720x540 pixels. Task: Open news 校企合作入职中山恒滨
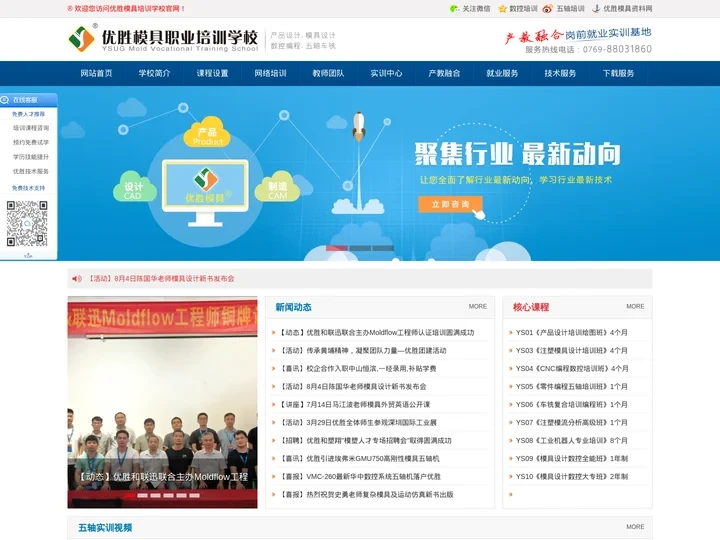(x=358, y=368)
